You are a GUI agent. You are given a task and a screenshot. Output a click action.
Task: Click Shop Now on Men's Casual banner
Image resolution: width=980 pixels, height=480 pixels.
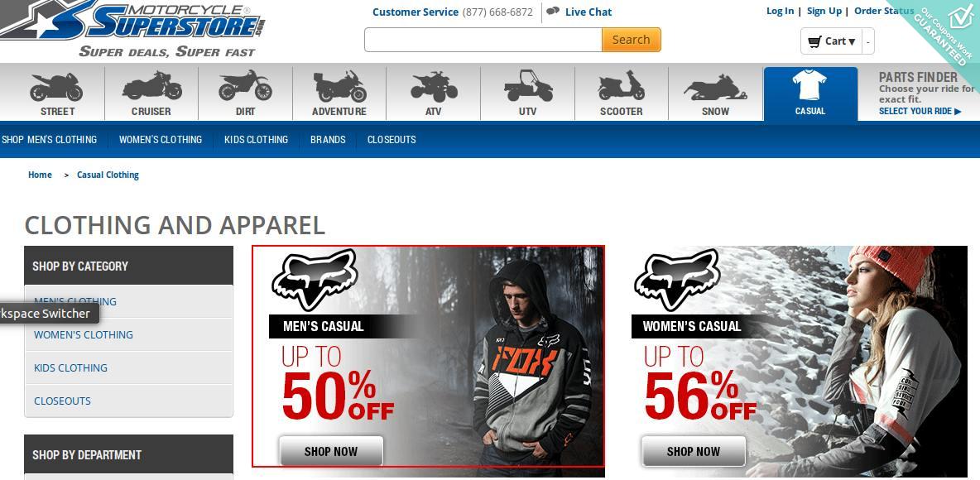(x=331, y=451)
